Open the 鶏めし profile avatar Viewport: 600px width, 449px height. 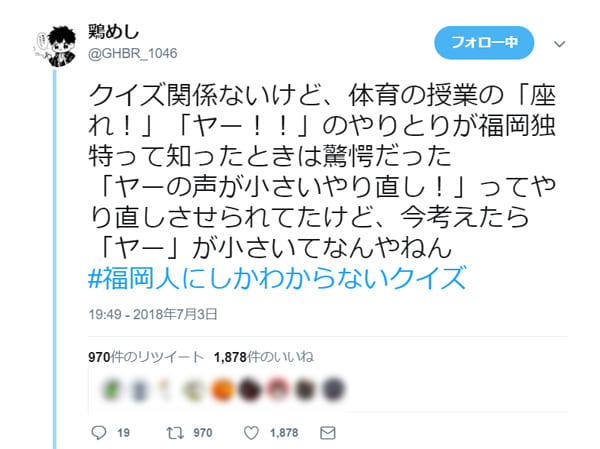(56, 46)
